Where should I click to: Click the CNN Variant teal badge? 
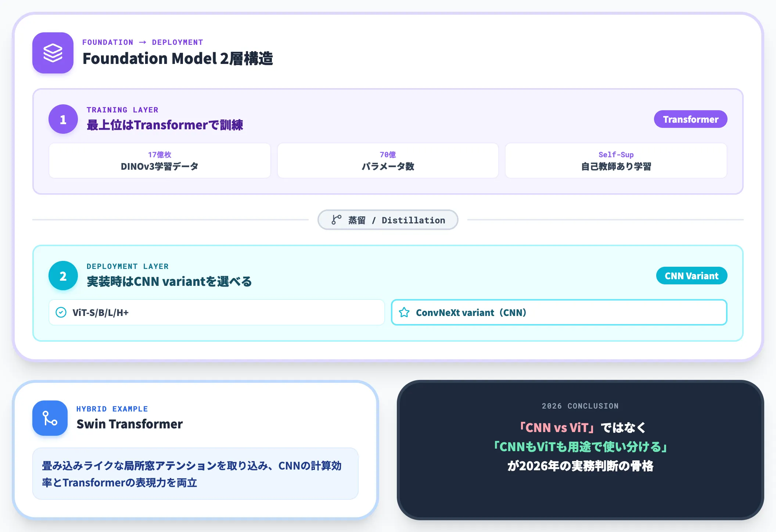(691, 276)
